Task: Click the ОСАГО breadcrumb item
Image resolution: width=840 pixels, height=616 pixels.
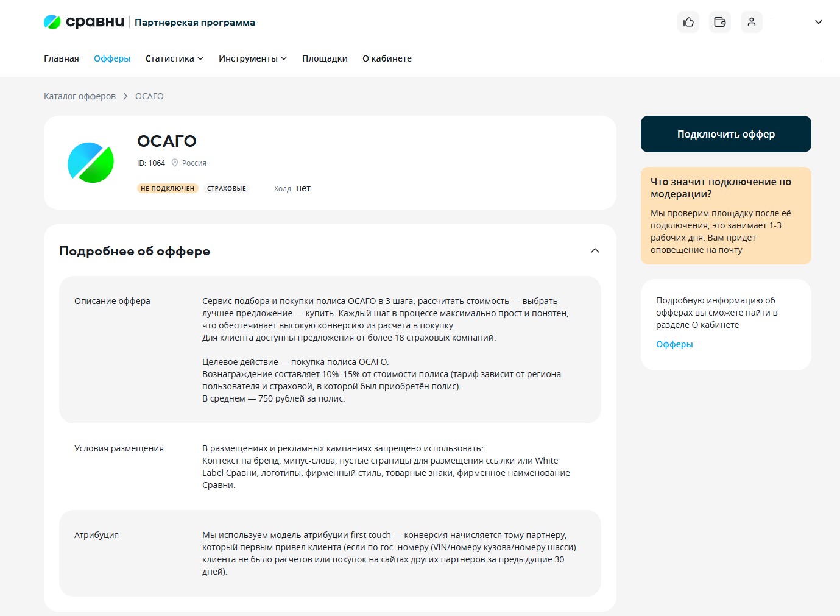Action: (x=149, y=96)
